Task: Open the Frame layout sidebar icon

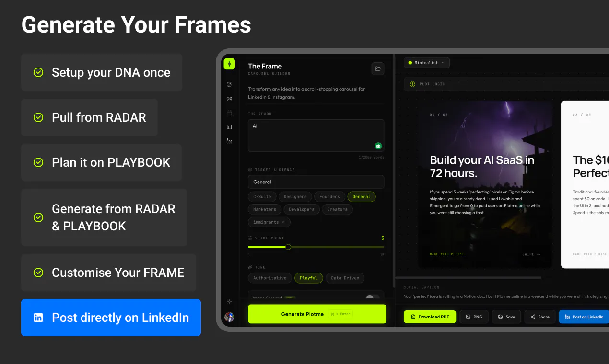Action: coord(229,127)
